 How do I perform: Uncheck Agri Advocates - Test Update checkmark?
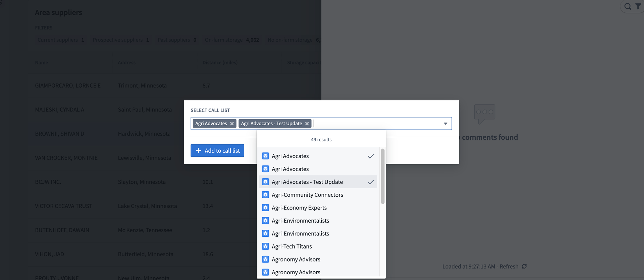pos(370,182)
